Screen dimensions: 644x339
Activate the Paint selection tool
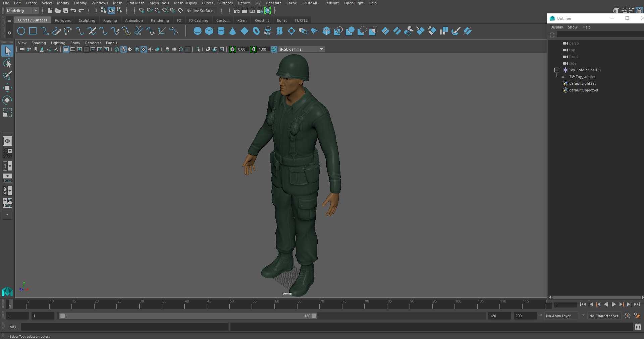7,75
